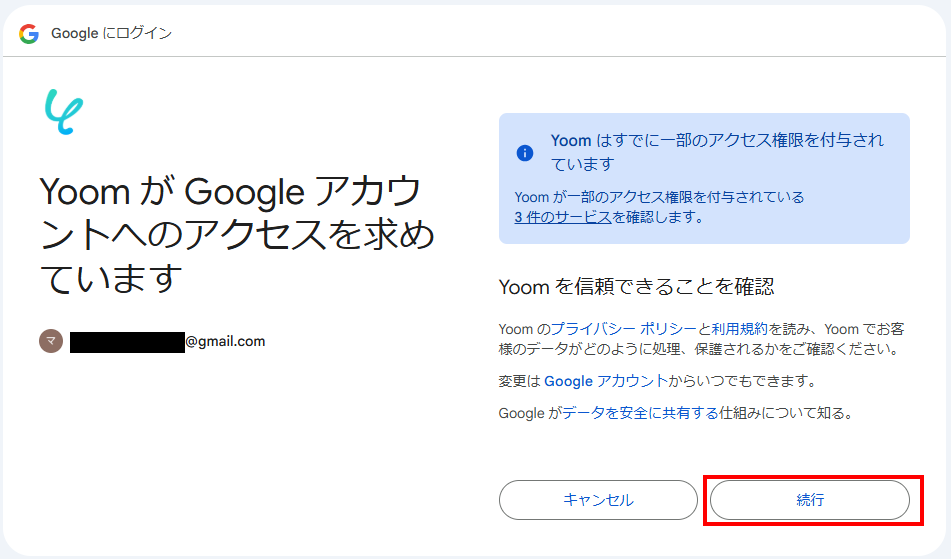Image resolution: width=951 pixels, height=559 pixels.
Task: Click the Yoom を信頼できることを確認 heading
Action: click(636, 287)
